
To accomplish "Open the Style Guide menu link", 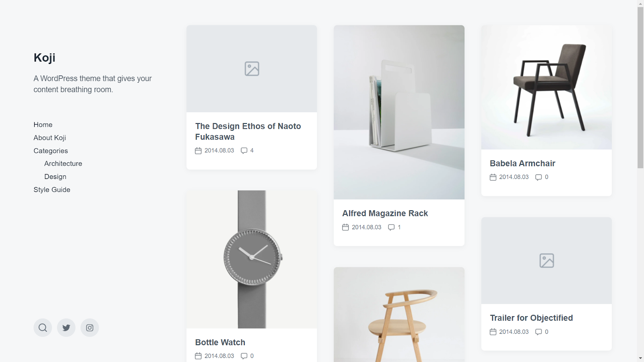I will 52,189.
